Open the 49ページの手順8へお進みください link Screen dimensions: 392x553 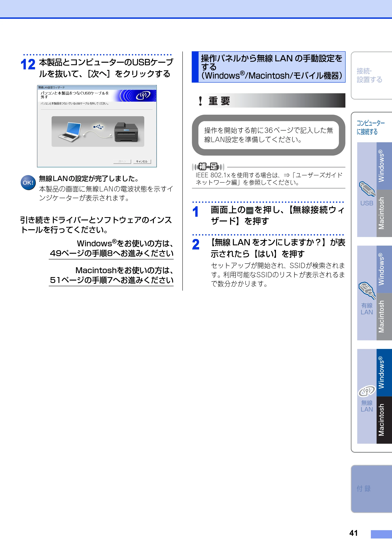tap(112, 253)
